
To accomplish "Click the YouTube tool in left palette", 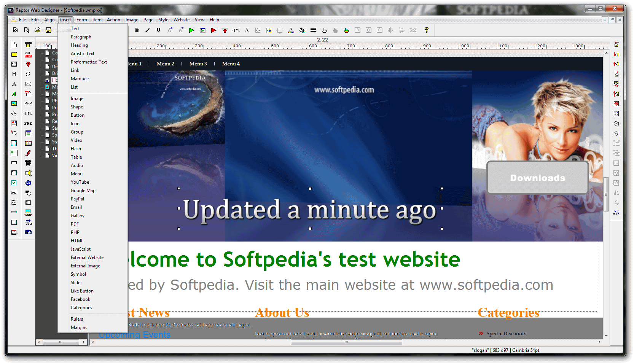I will pyautogui.click(x=28, y=54).
